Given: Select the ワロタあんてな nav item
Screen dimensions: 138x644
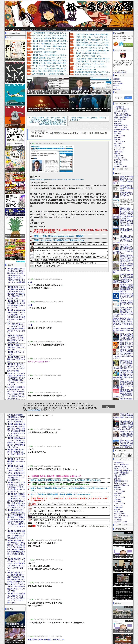Looking at the screenshot, I should click(68, 30).
